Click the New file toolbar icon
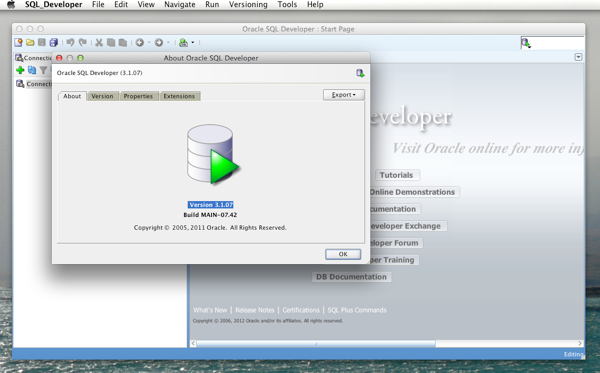The height and width of the screenshot is (373, 600). click(x=18, y=42)
